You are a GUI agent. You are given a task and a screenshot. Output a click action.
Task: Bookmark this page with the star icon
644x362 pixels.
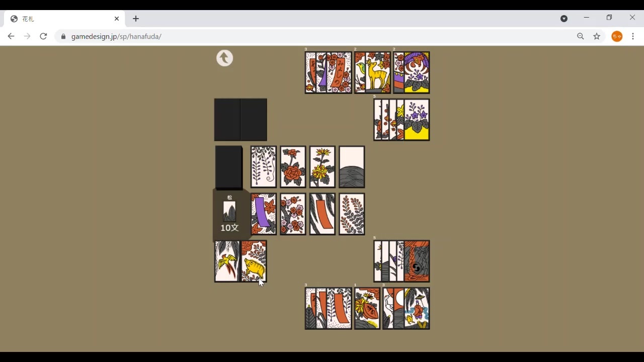pos(597,36)
